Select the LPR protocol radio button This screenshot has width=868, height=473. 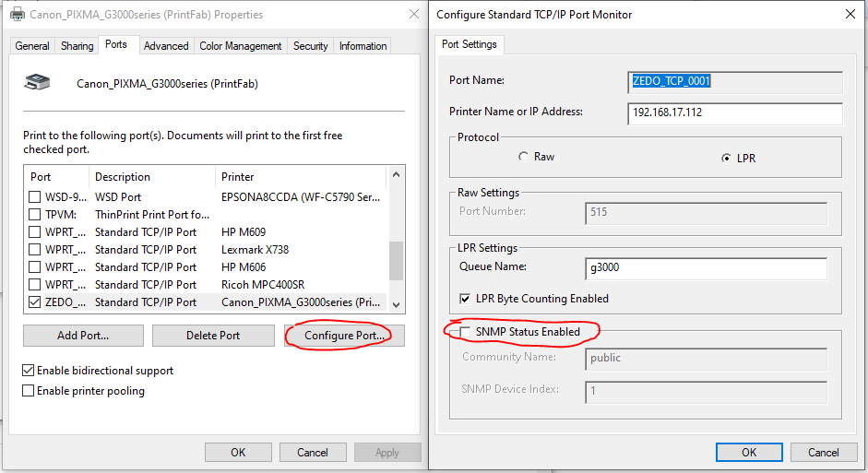tap(726, 158)
